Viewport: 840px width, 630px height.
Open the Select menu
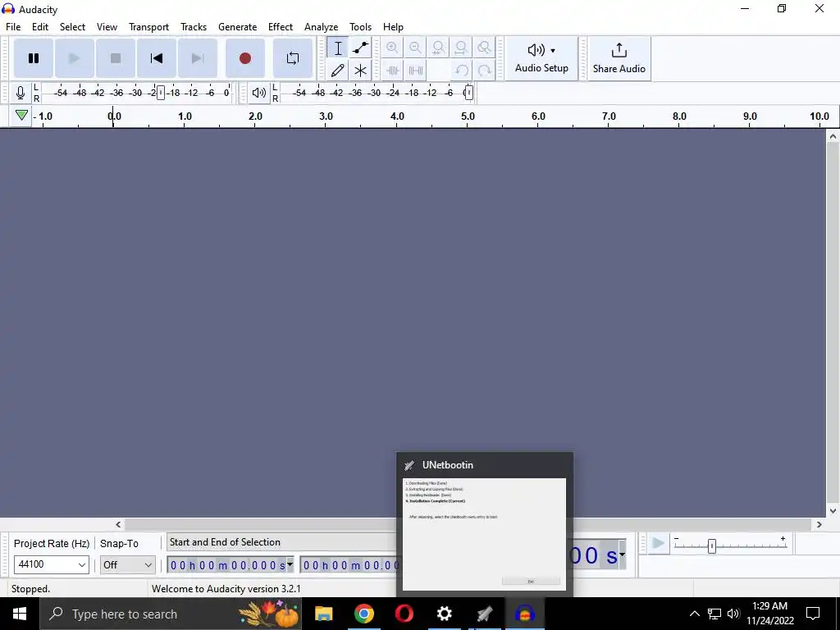[72, 27]
